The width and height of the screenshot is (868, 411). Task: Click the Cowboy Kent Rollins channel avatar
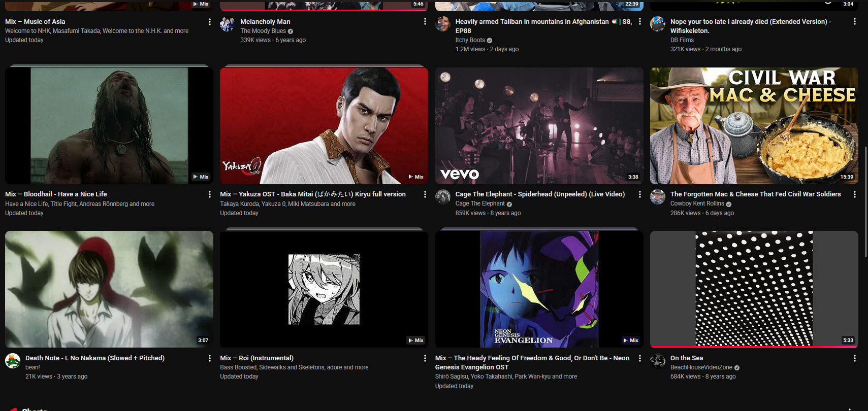[x=658, y=197]
